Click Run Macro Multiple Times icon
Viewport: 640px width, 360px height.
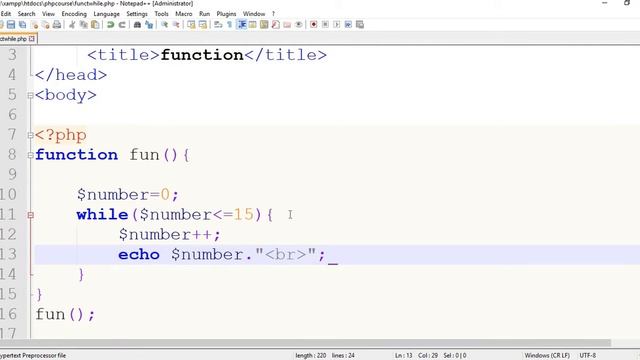[x=348, y=25]
